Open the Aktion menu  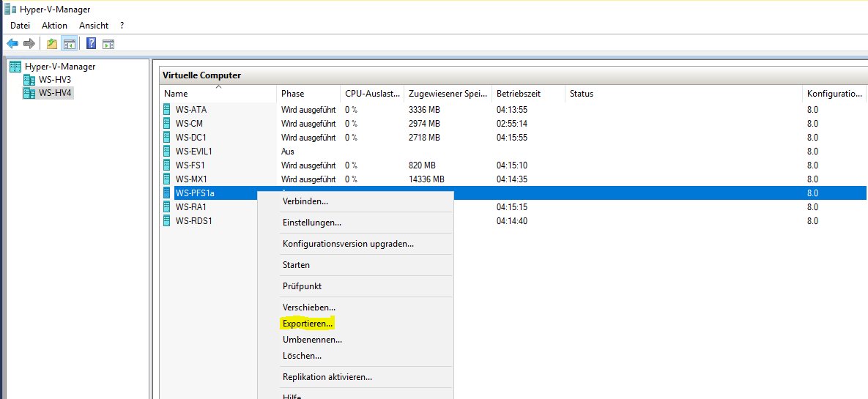[54, 26]
